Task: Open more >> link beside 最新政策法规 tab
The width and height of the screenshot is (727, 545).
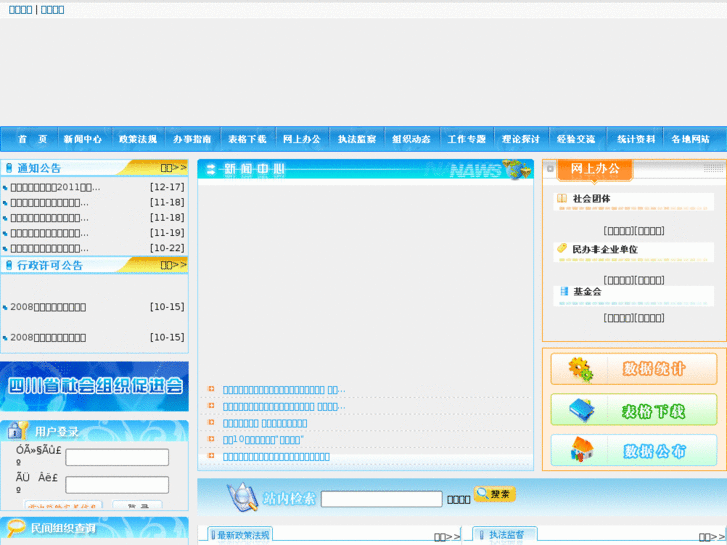Action: 447,537
